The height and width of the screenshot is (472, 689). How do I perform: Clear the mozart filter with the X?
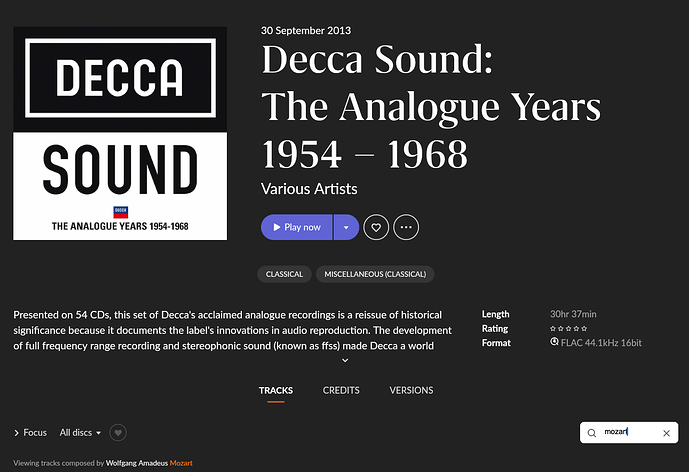point(666,433)
